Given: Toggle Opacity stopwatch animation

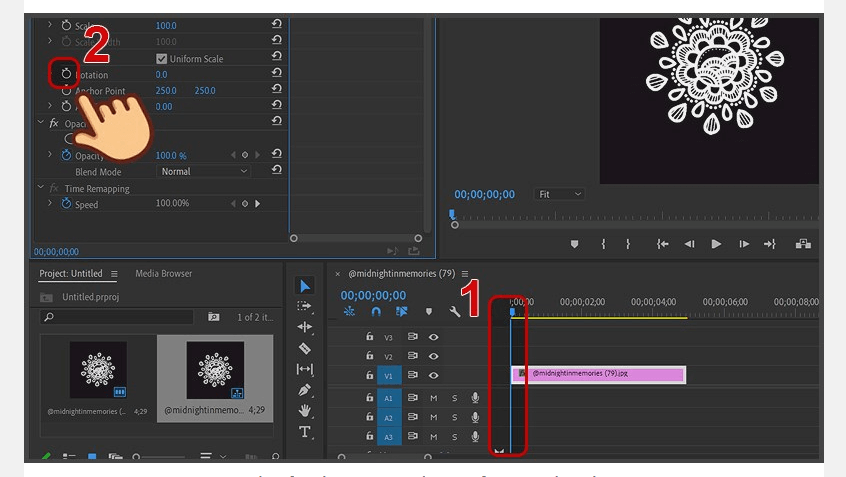Looking at the screenshot, I should 66,155.
